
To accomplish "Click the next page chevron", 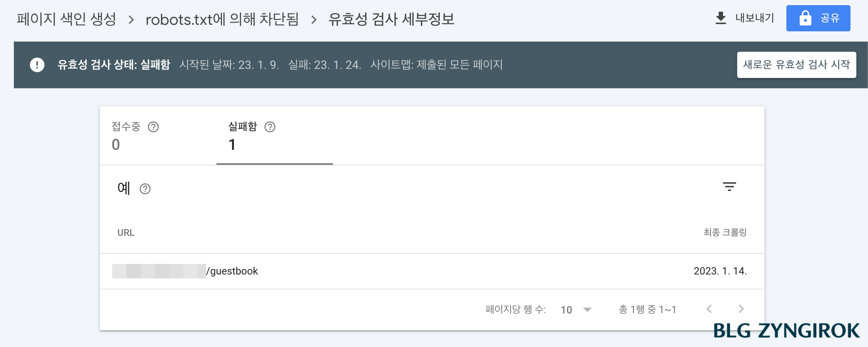I will pos(740,309).
